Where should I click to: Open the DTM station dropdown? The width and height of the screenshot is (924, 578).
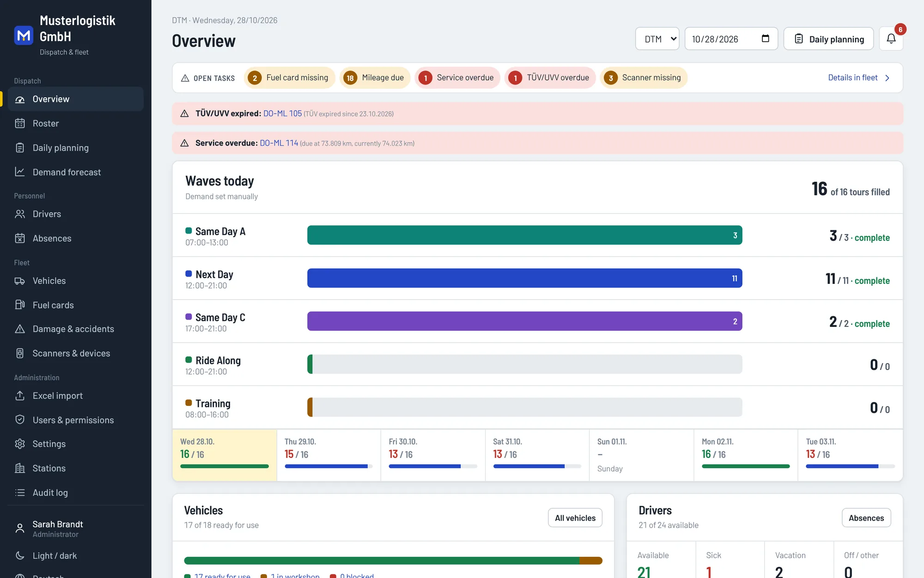(657, 39)
